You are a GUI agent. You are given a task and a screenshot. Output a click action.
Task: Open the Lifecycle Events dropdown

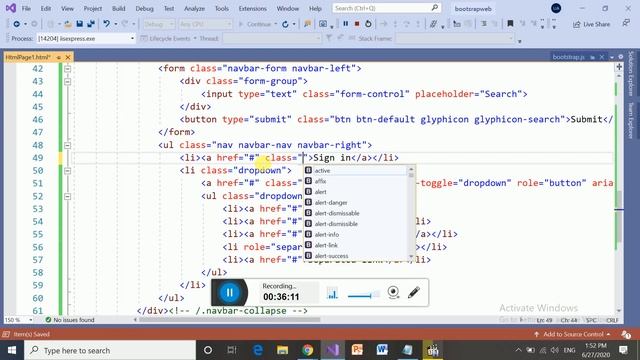[x=169, y=38]
